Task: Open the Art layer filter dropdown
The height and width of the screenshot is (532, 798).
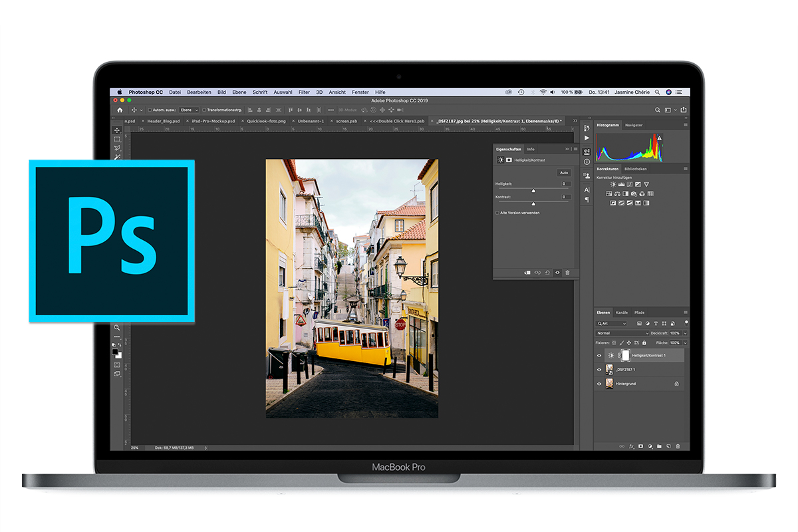Action: click(611, 323)
